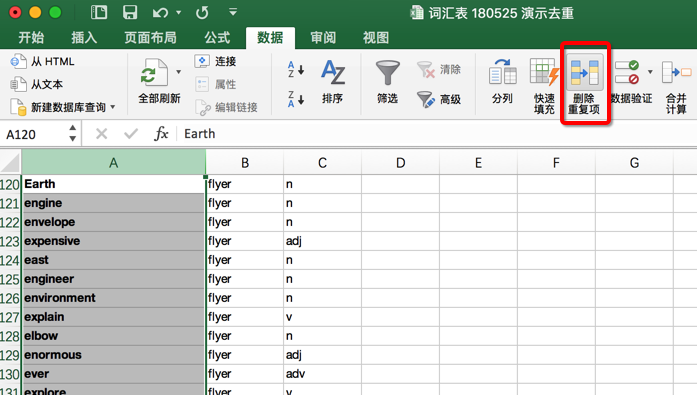
Task: Click cell containing envelope
Action: [114, 222]
